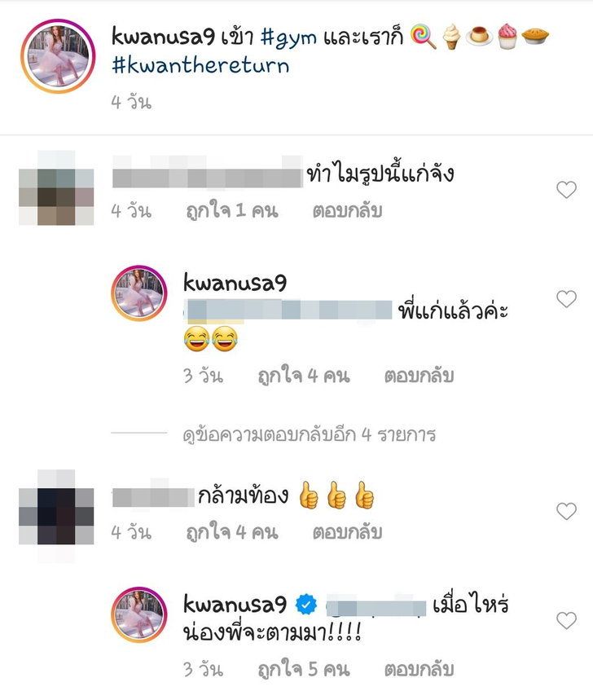Click the blue verified badge beside kwanusa9
The image size is (593, 700).
coord(306,605)
